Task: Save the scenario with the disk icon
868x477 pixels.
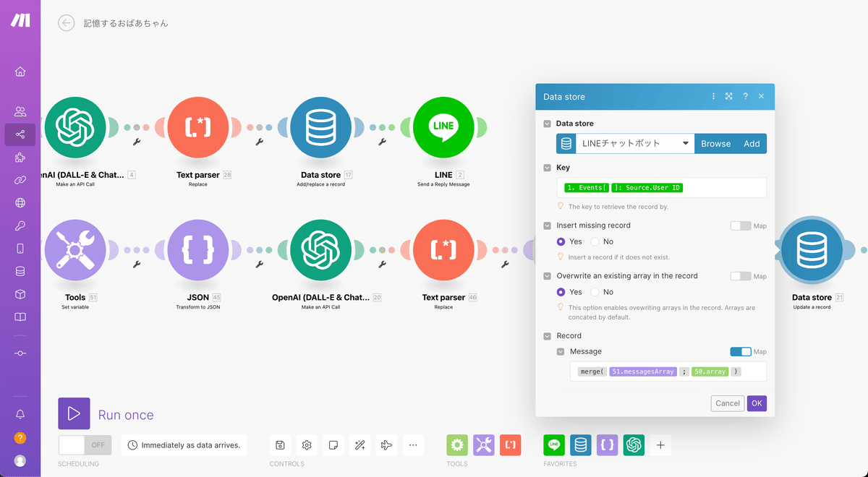Action: tap(280, 445)
